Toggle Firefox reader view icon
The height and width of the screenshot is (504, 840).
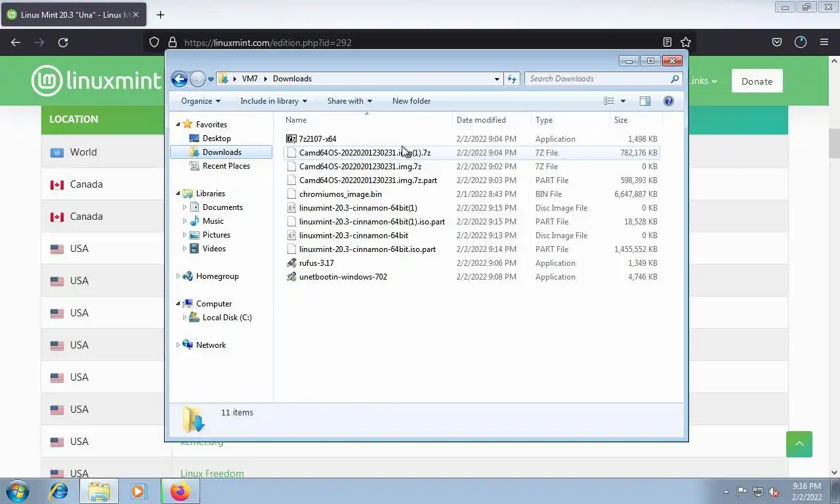tap(667, 42)
